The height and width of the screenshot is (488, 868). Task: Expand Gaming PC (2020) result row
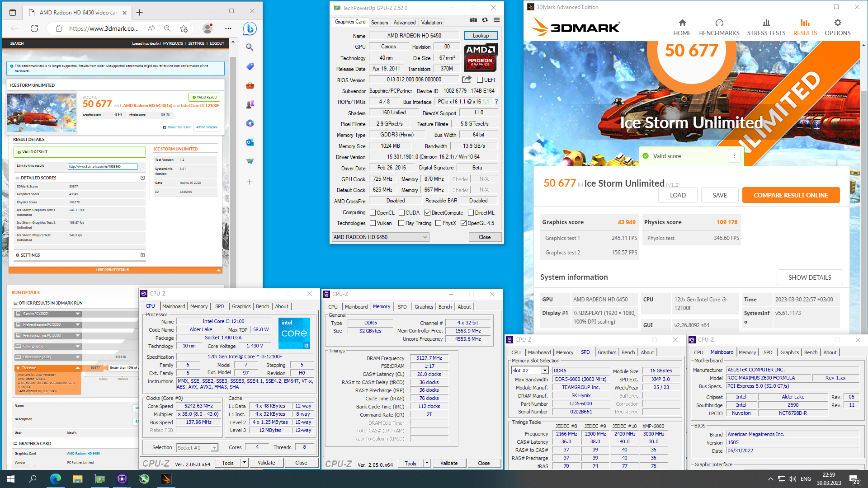(47, 314)
